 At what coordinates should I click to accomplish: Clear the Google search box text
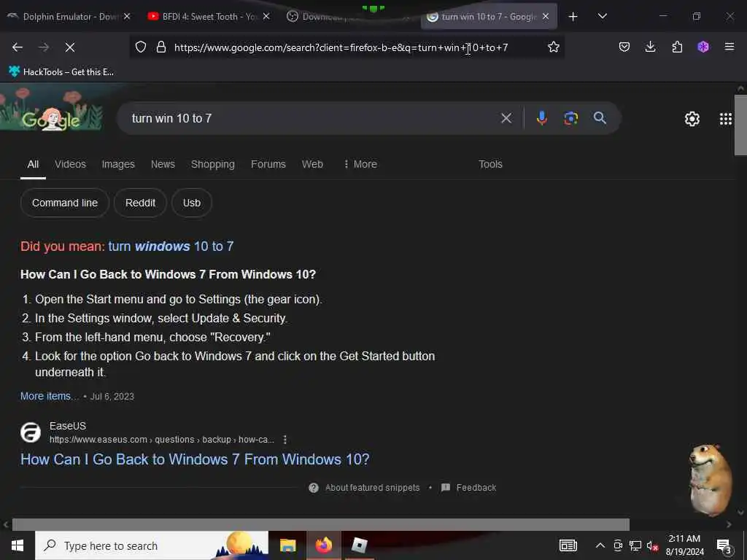point(506,118)
